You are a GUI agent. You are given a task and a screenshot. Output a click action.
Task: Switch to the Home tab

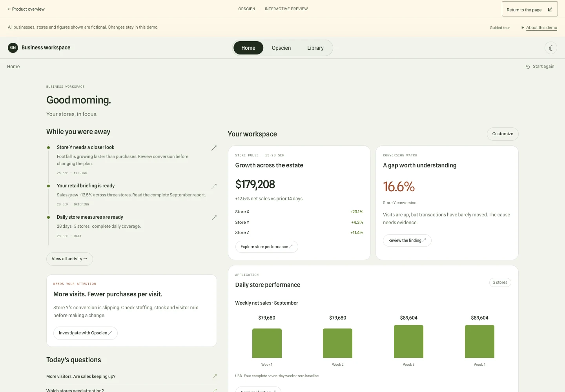[x=248, y=48]
